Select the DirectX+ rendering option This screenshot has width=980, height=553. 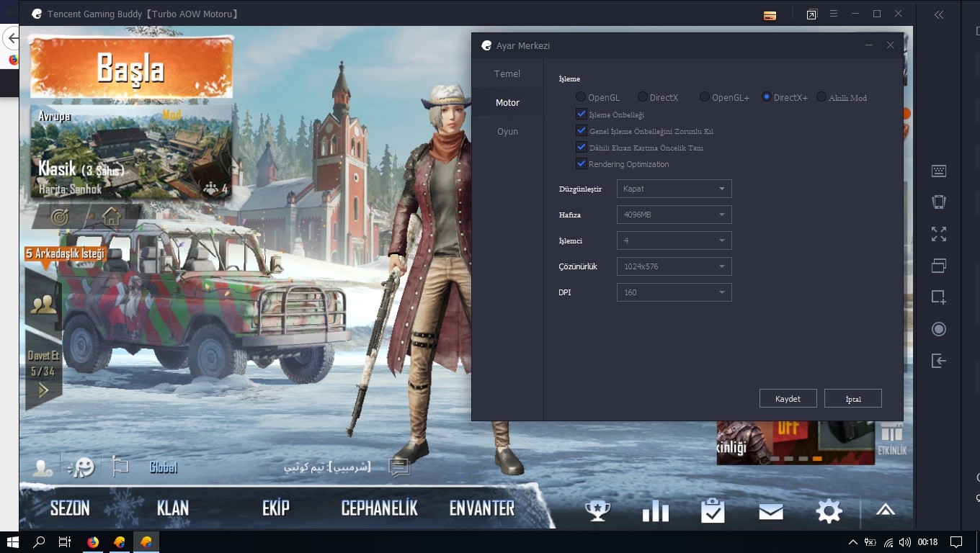[x=785, y=97]
